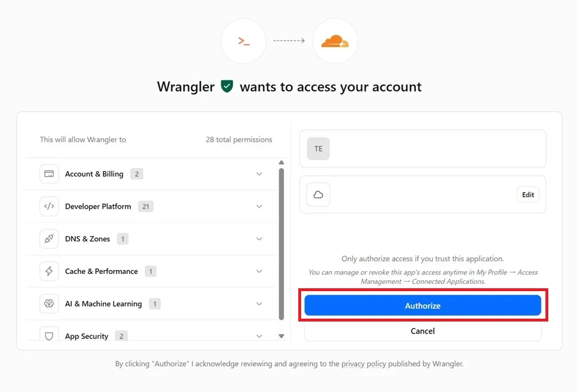The width and height of the screenshot is (577, 392).
Task: Click the Developer Platform code icon
Action: 49,206
